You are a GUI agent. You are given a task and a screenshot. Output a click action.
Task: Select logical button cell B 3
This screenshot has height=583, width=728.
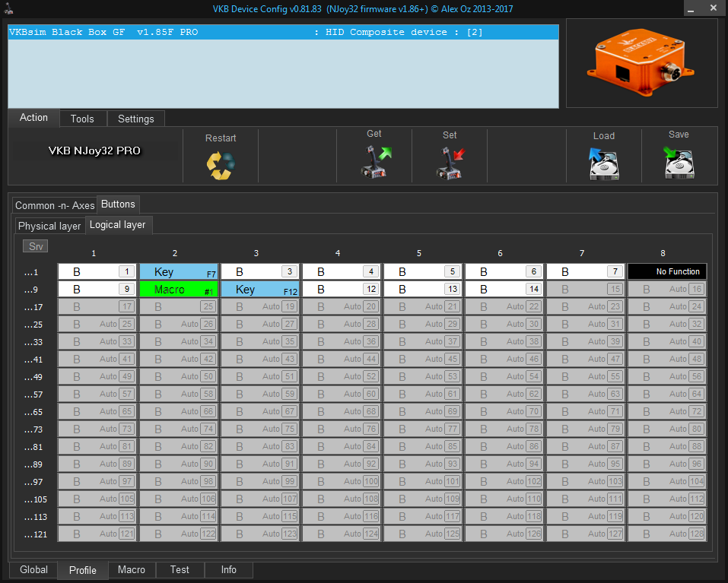pyautogui.click(x=259, y=272)
